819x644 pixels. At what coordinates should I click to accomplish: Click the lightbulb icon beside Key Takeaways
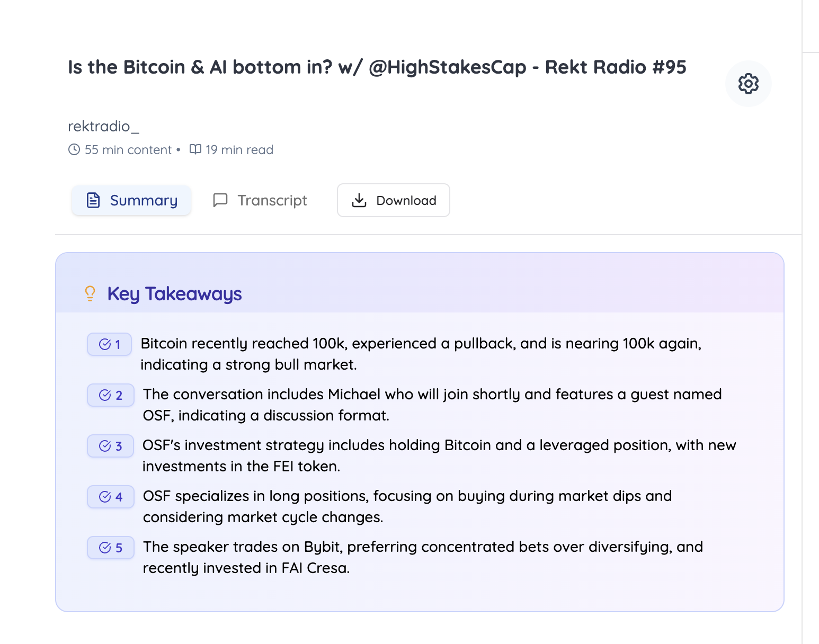(x=90, y=294)
